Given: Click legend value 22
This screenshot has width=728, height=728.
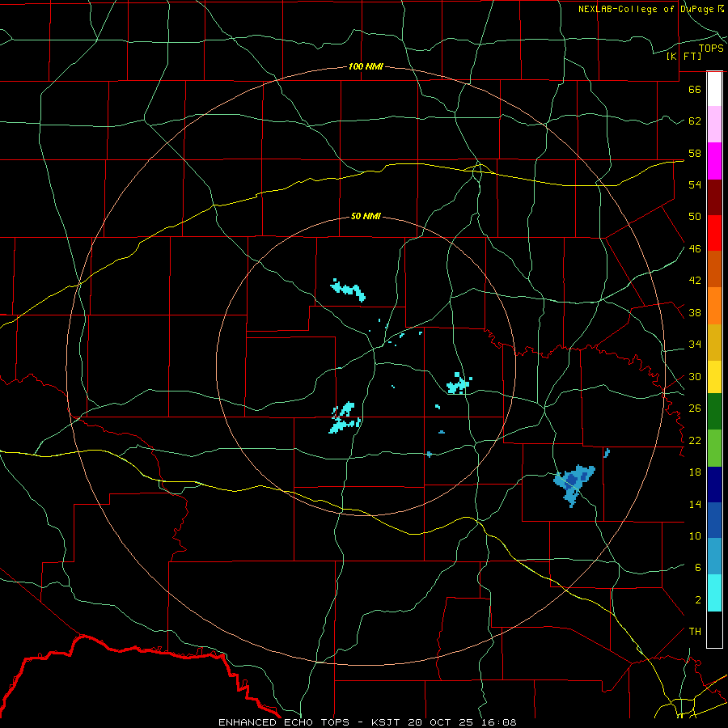Looking at the screenshot, I should pos(695,440).
